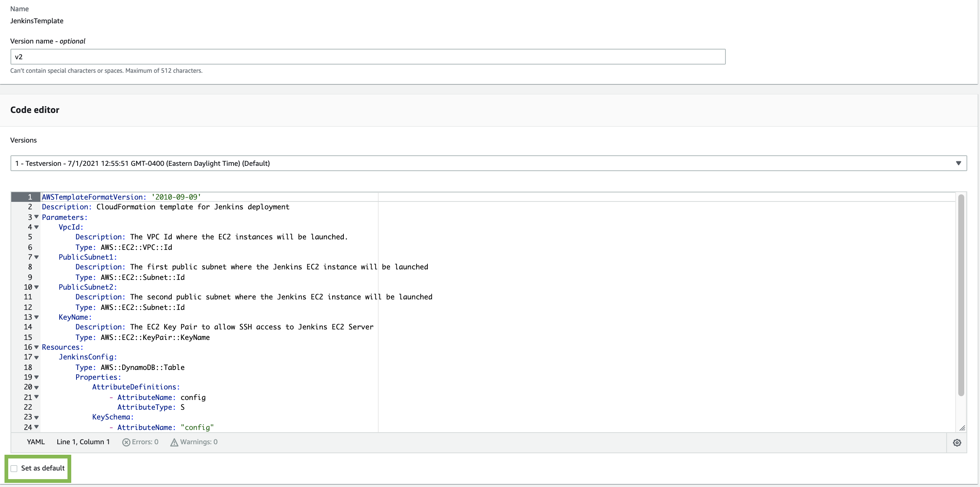Click the Warnings triangle icon
Viewport: 980px width, 487px height.
click(174, 442)
